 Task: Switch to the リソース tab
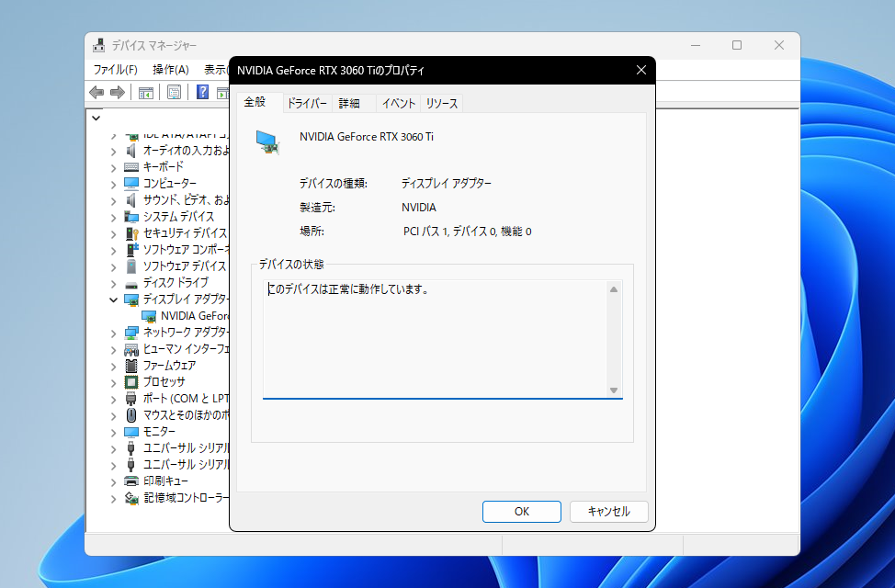click(442, 103)
